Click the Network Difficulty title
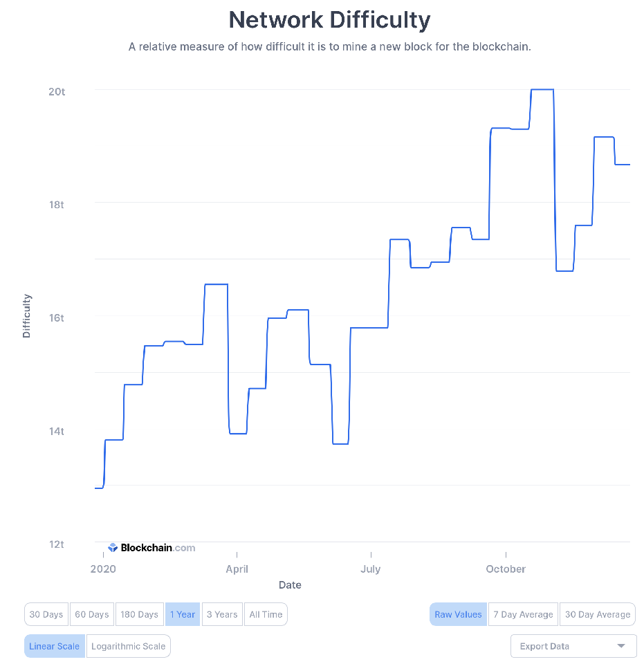 pos(329,20)
